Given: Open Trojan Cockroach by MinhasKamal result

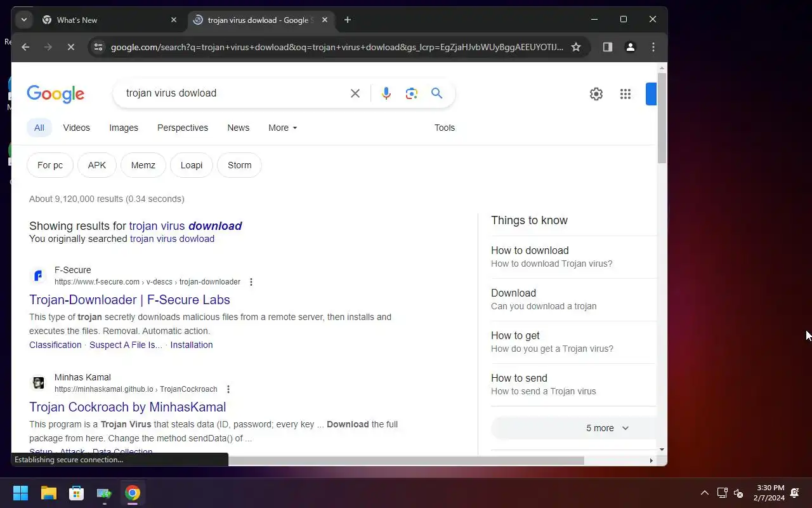Looking at the screenshot, I should 128,407.
